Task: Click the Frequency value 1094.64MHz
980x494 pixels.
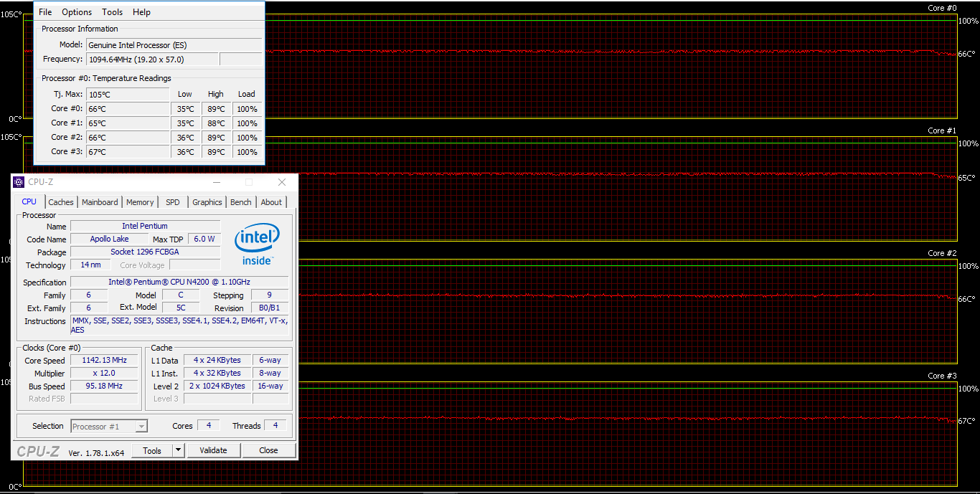Action: click(152, 60)
